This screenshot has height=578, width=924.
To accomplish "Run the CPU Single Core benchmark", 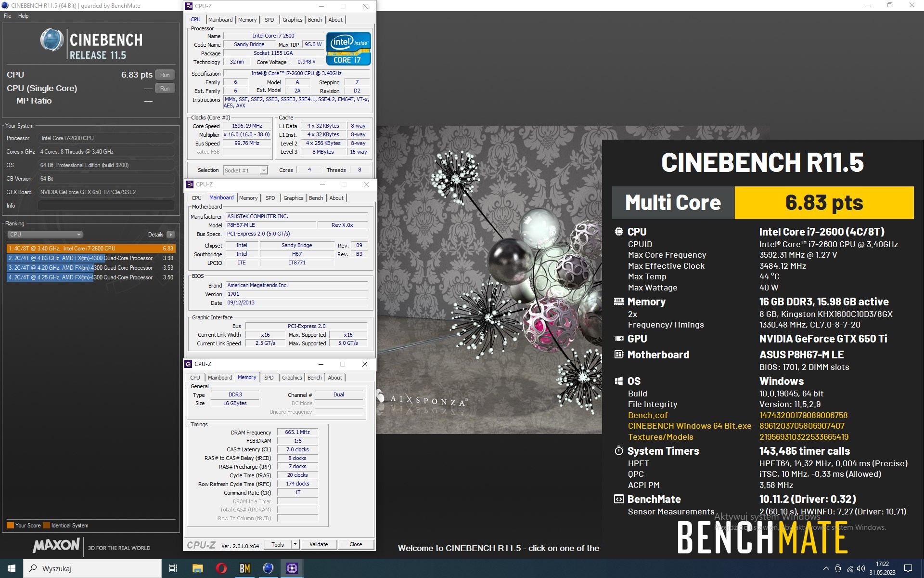I will (x=165, y=89).
